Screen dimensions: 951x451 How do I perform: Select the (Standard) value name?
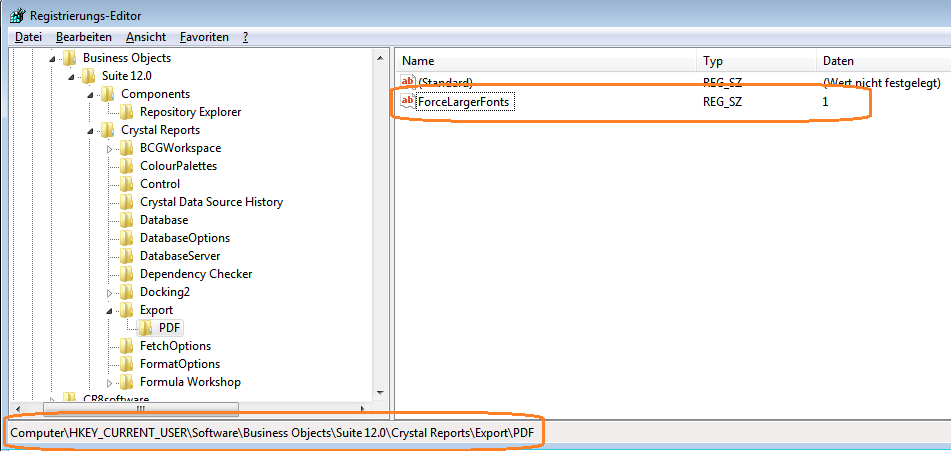446,82
